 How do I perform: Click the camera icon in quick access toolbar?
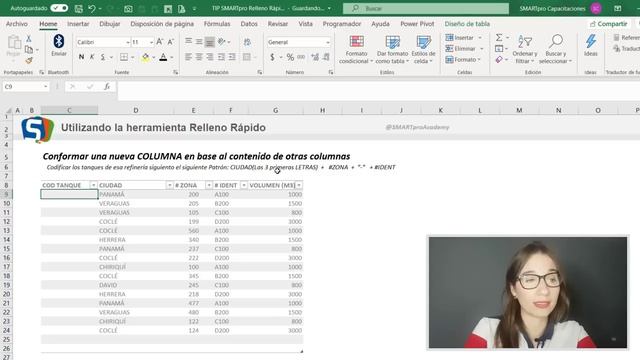coord(128,9)
